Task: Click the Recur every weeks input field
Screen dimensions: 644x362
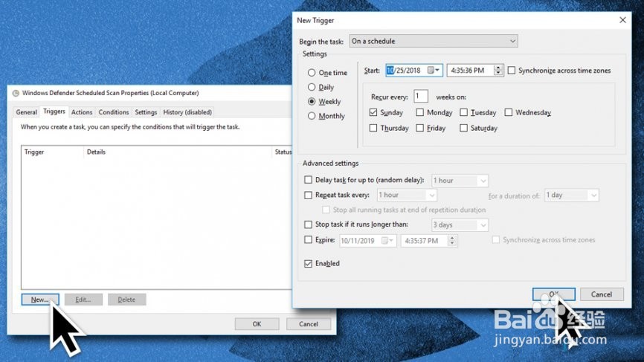Action: tap(421, 96)
